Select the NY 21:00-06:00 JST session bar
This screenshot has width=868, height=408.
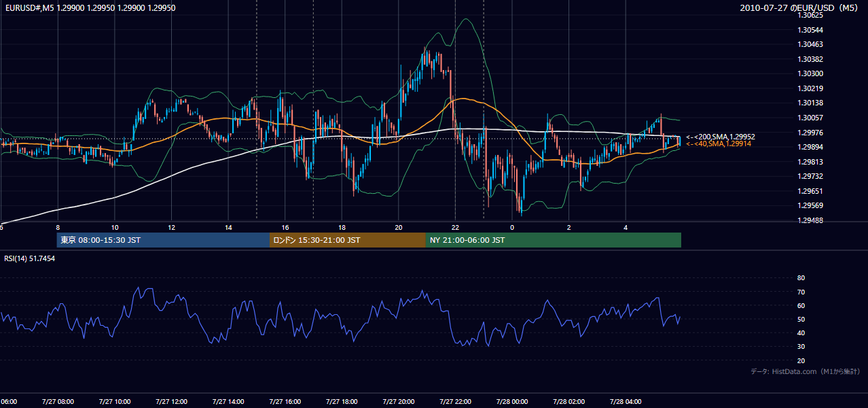point(554,240)
